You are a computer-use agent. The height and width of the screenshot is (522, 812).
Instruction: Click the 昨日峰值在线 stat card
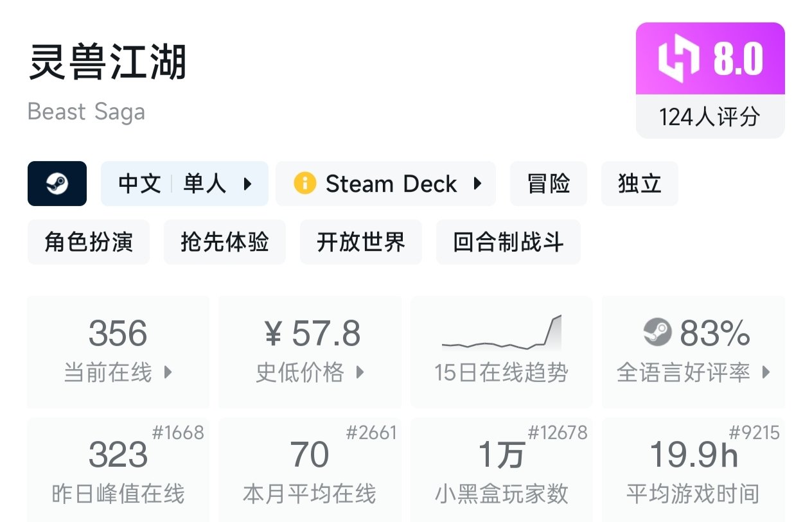coord(118,469)
